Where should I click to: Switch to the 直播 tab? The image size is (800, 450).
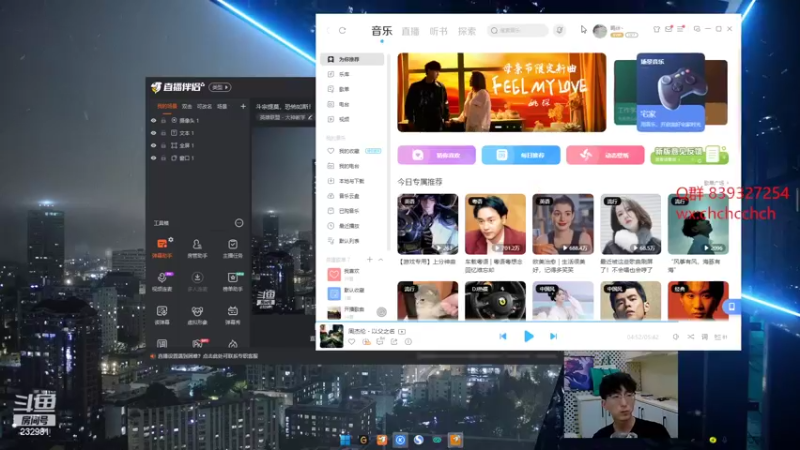click(x=410, y=32)
